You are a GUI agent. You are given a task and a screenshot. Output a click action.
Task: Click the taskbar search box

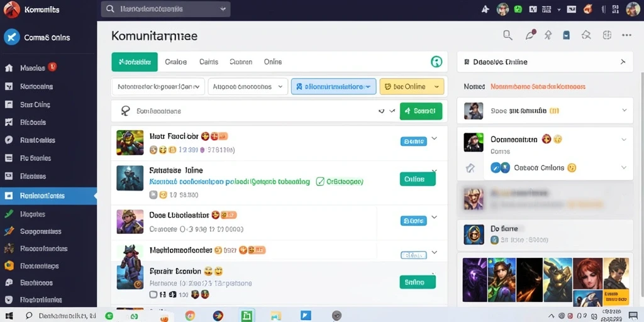point(61,316)
